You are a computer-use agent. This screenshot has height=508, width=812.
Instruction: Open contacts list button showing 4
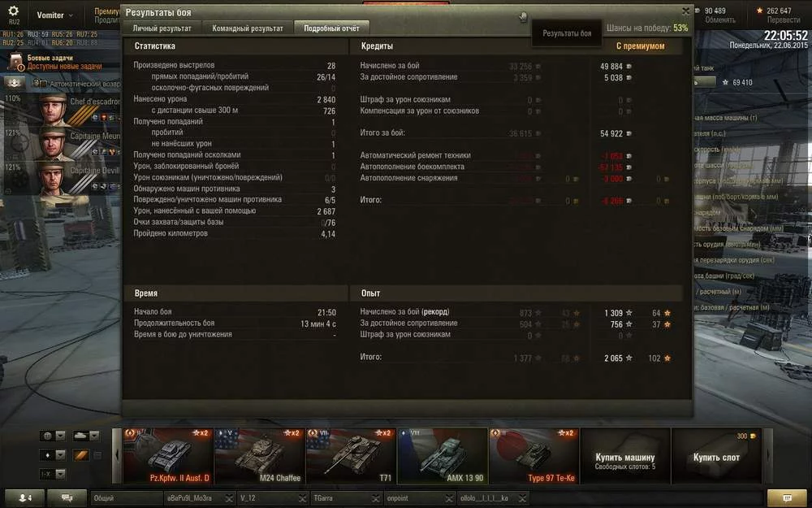[x=24, y=497]
